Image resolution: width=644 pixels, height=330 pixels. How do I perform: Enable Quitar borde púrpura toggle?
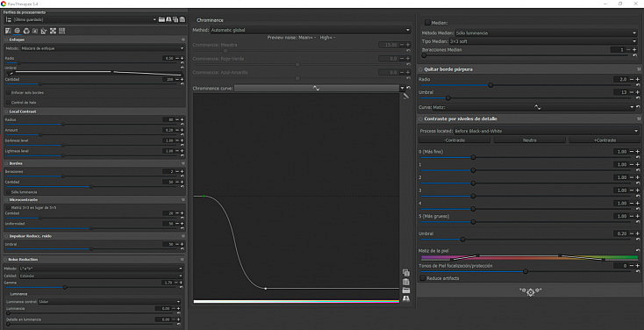[421, 69]
